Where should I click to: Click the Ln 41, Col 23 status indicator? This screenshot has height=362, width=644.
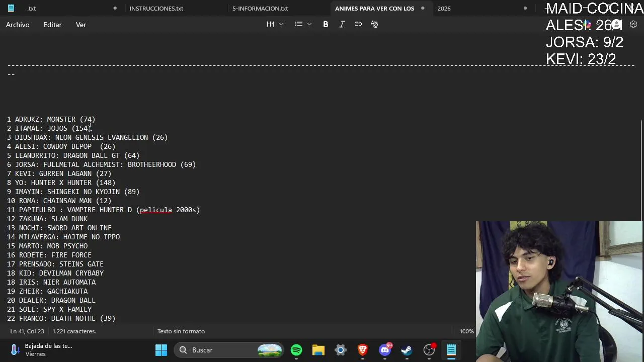pyautogui.click(x=27, y=331)
